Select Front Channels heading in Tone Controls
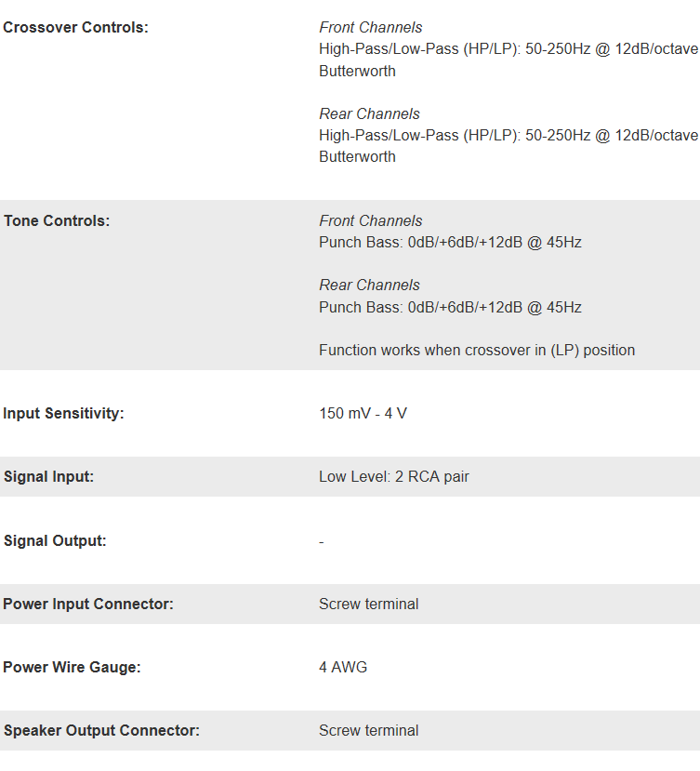This screenshot has width=700, height=771. pyautogui.click(x=370, y=221)
